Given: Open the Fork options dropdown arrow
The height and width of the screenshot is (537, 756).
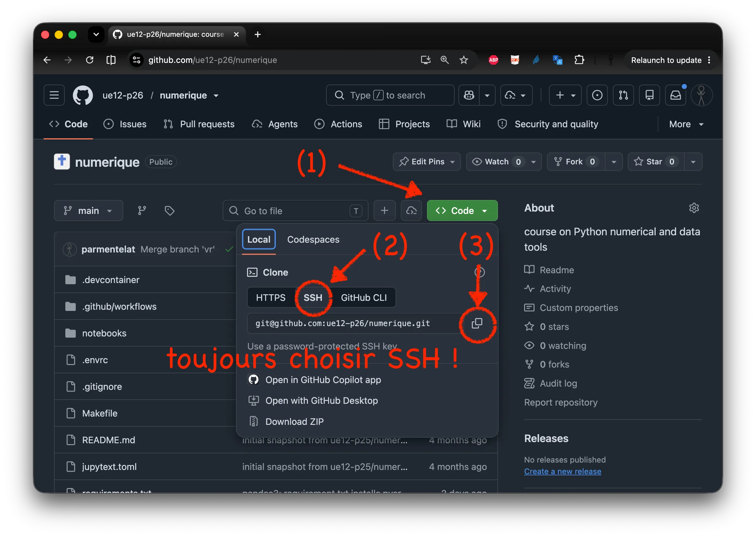Looking at the screenshot, I should (x=613, y=161).
